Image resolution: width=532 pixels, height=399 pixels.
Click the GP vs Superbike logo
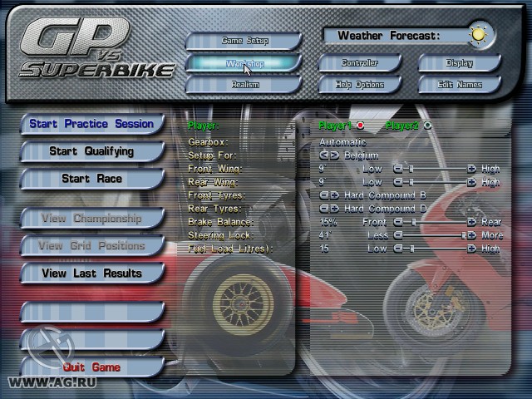click(96, 47)
